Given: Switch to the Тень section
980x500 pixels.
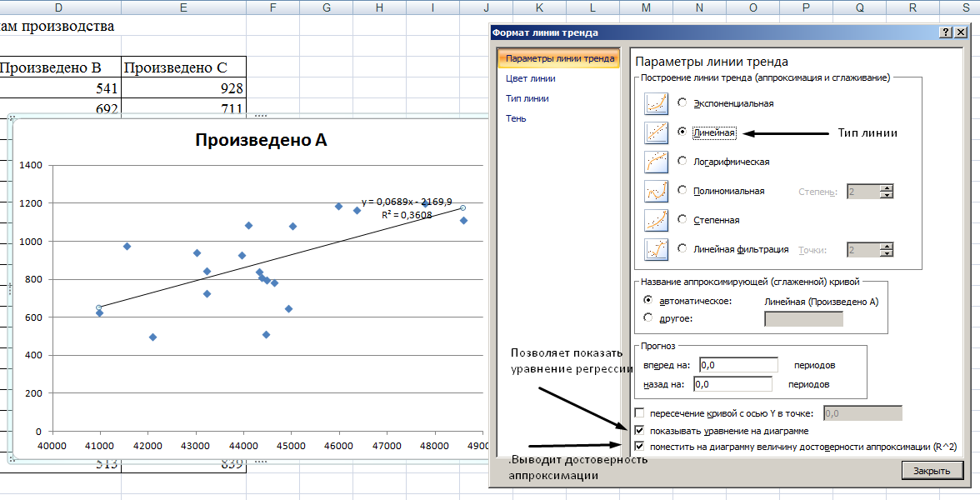Looking at the screenshot, I should click(x=516, y=118).
